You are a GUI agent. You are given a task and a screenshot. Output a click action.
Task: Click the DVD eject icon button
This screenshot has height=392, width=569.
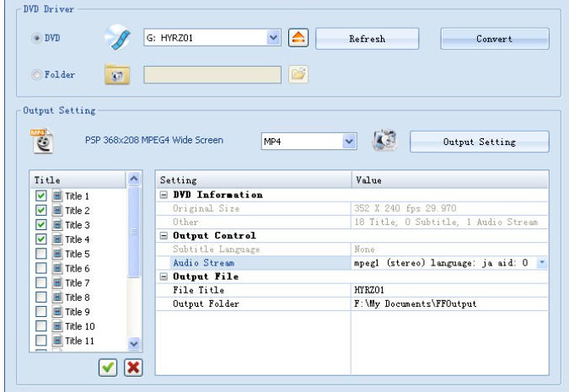(x=298, y=39)
